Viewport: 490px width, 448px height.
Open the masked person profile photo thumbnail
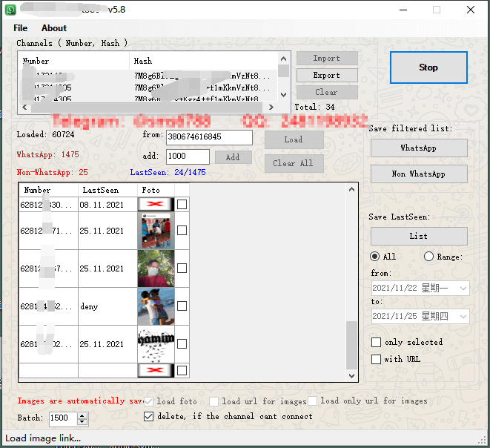click(156, 269)
